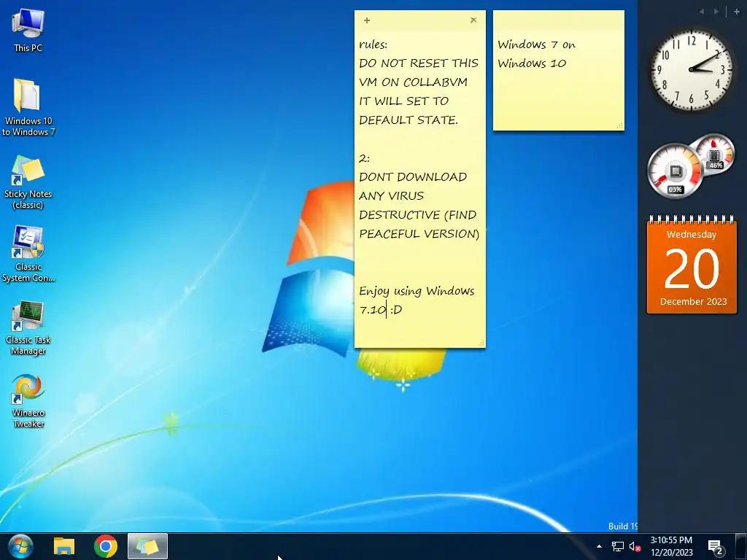The width and height of the screenshot is (747, 560).
Task: Open the Action Center notifications icon
Action: 715,547
